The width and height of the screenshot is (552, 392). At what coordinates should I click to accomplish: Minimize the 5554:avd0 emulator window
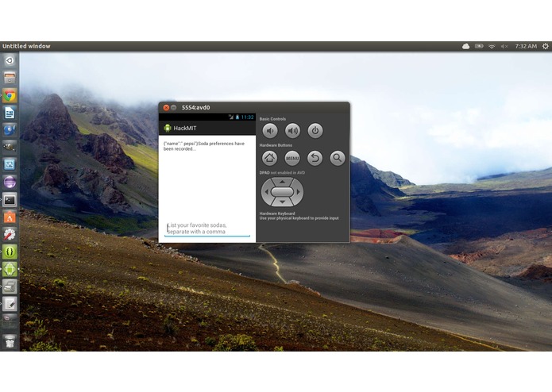pos(174,108)
